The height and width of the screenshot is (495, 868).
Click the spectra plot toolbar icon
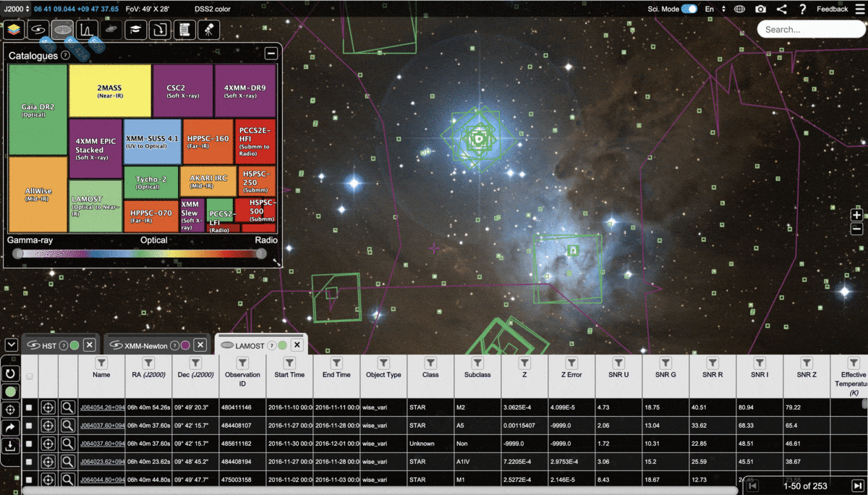[87, 30]
